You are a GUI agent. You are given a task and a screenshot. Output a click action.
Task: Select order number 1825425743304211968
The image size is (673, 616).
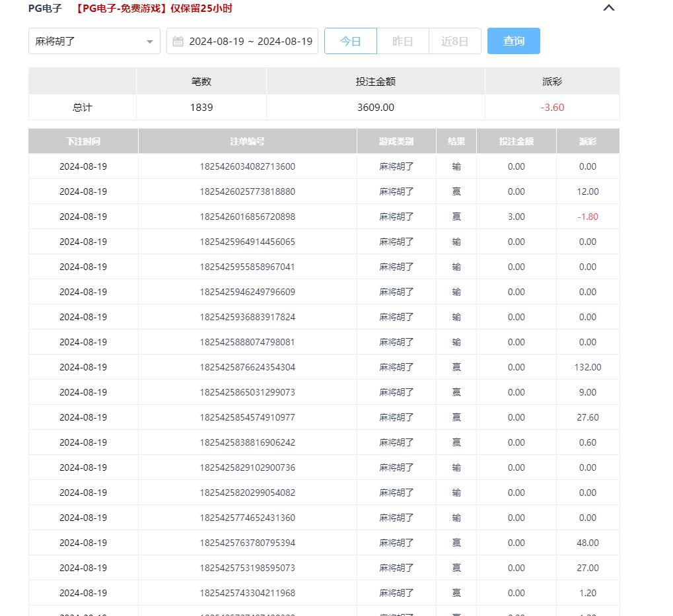247,593
